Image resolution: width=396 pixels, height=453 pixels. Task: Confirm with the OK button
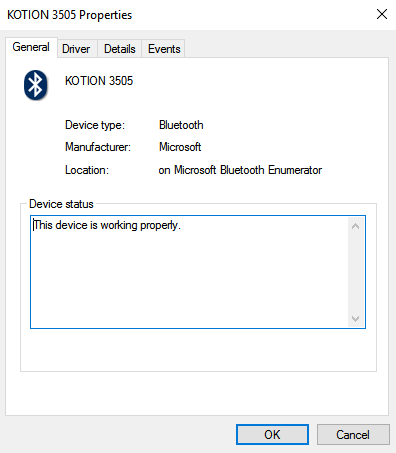point(272,434)
